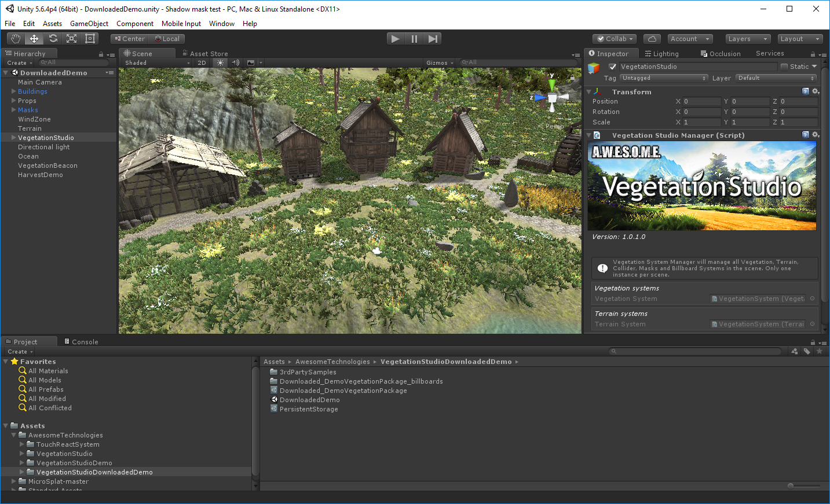
Task: Click the scene orientation gizmo
Action: (552, 97)
